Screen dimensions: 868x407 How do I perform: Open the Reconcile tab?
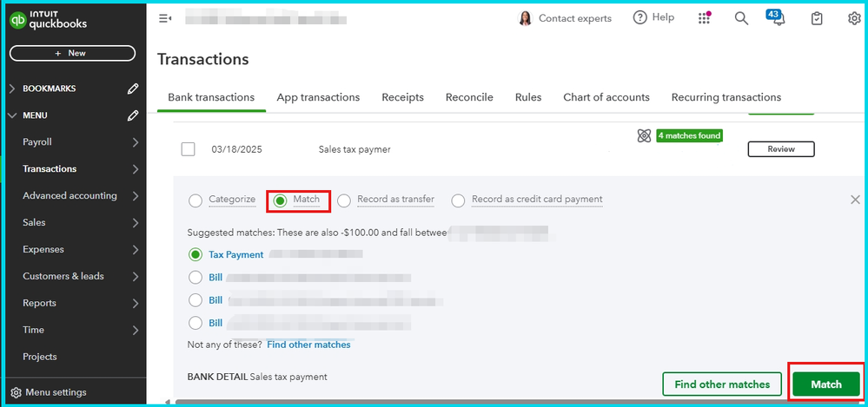point(469,97)
